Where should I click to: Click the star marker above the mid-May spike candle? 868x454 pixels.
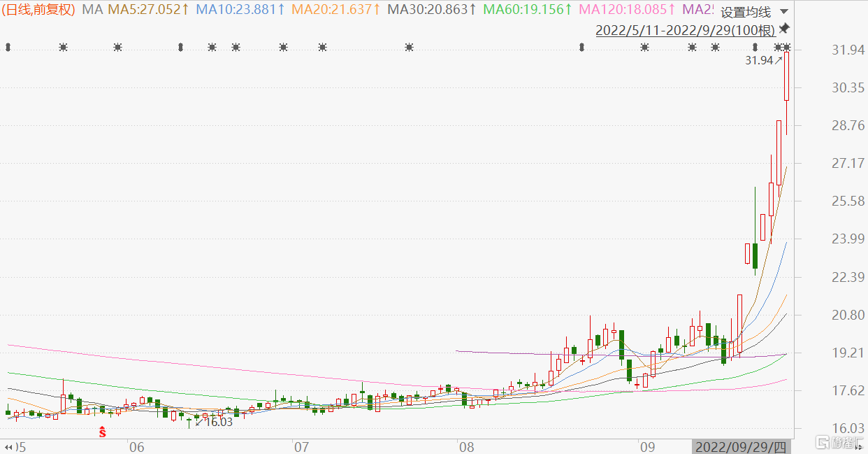pyautogui.click(x=63, y=48)
